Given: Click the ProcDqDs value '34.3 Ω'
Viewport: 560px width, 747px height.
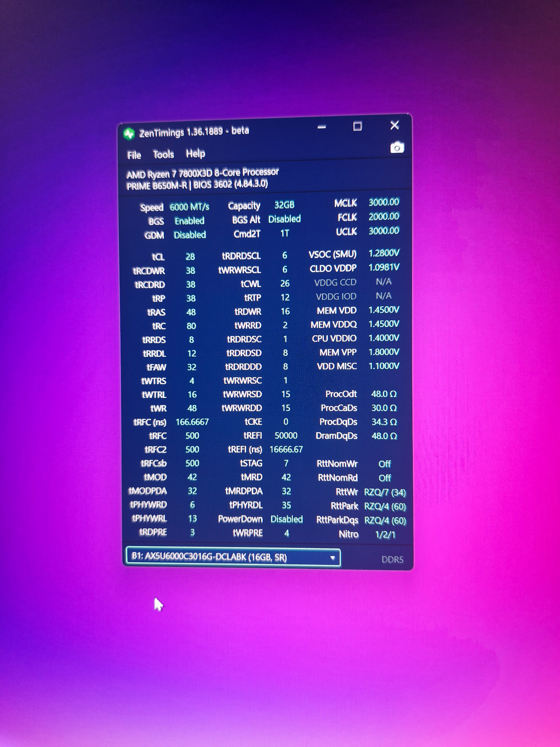Looking at the screenshot, I should pos(384,422).
